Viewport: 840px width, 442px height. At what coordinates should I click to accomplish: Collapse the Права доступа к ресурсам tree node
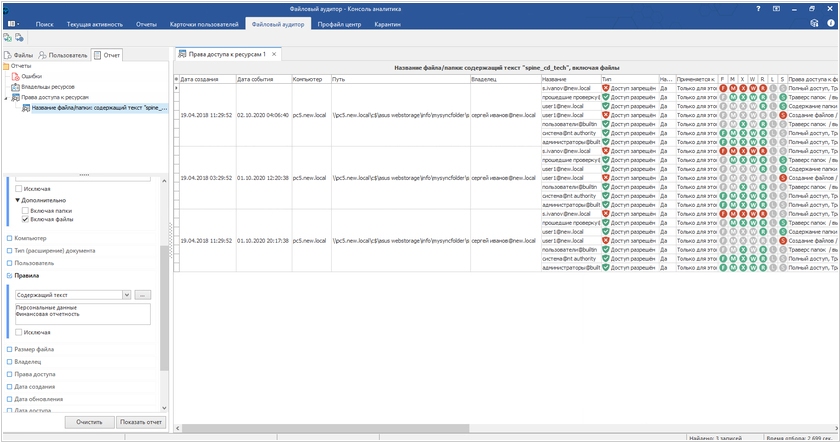[6, 98]
